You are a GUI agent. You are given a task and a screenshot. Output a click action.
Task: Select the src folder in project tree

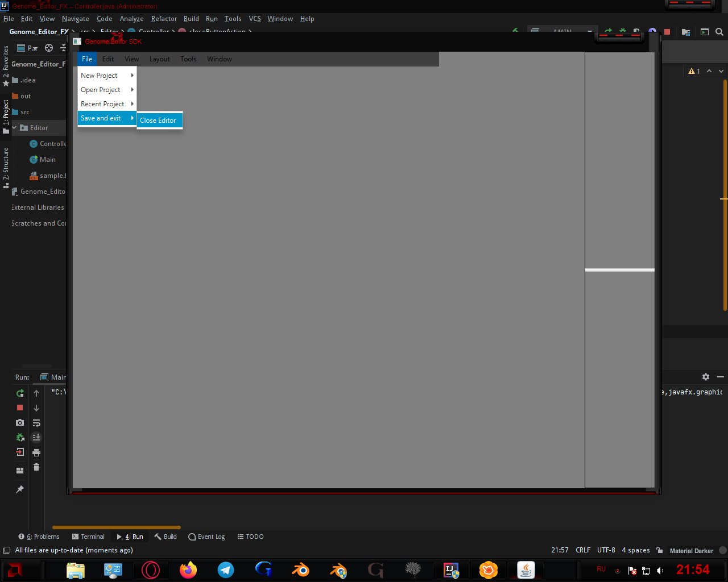[x=20, y=112]
